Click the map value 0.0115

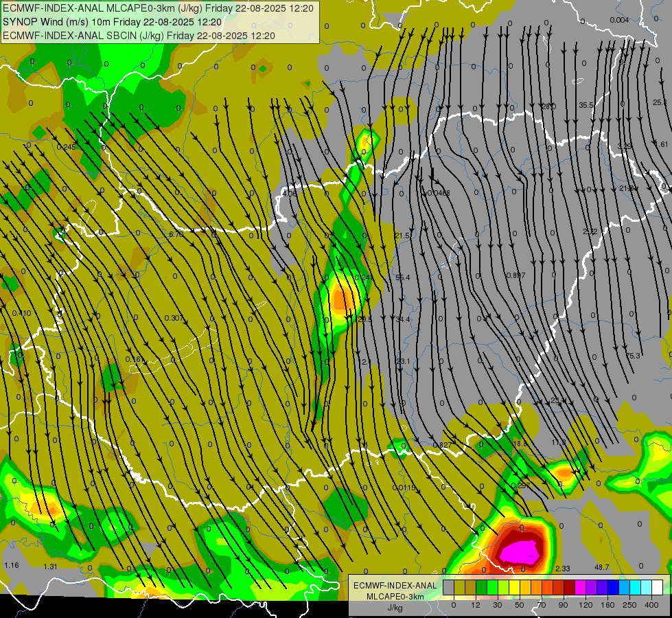coord(404,488)
